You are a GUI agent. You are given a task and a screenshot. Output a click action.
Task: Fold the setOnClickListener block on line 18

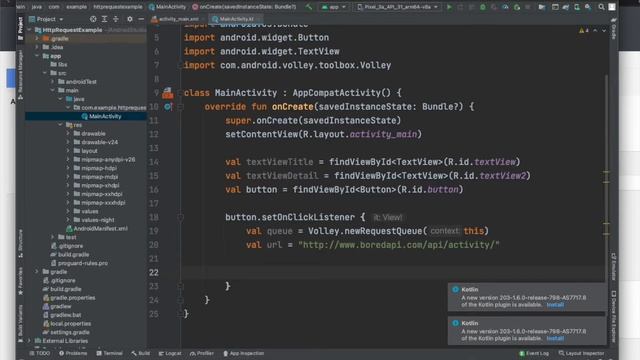coord(180,218)
